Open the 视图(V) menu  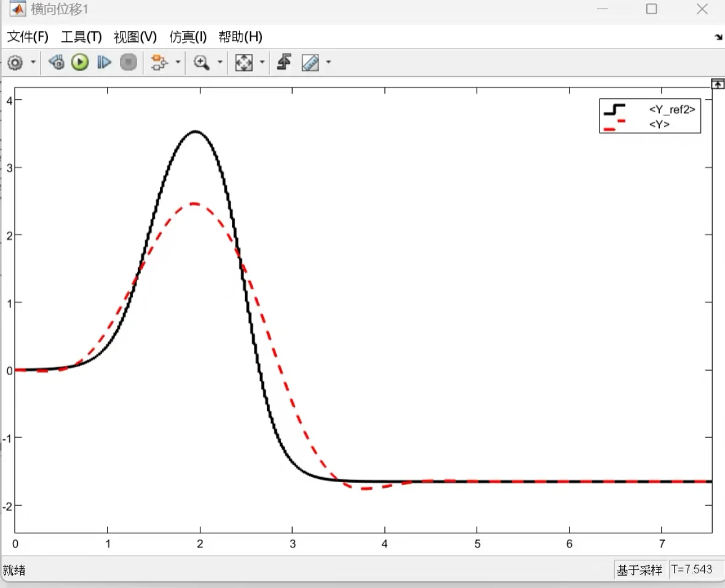point(135,36)
